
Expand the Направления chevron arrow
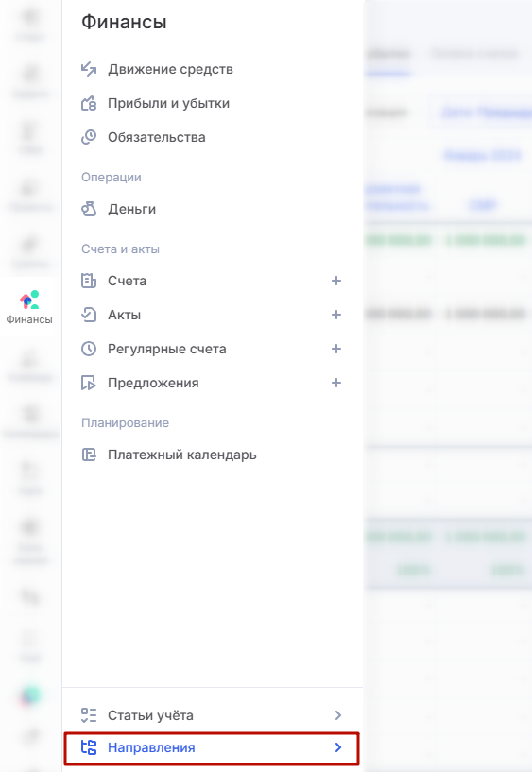(x=338, y=747)
